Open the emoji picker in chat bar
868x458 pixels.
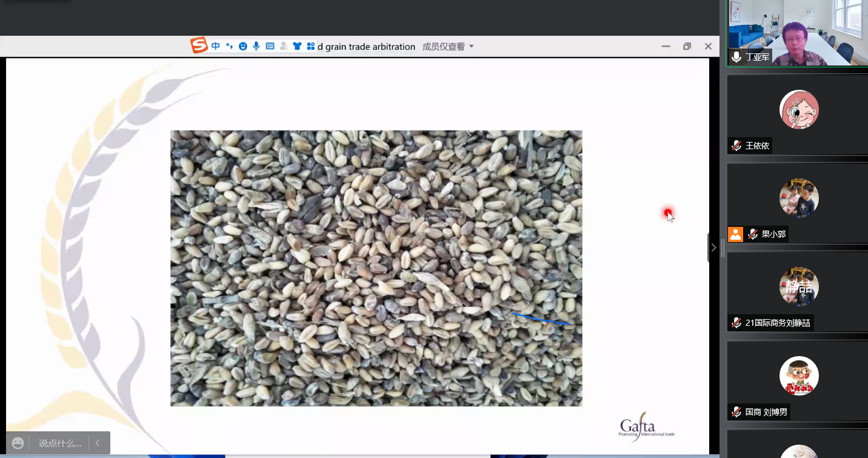pyautogui.click(x=18, y=443)
